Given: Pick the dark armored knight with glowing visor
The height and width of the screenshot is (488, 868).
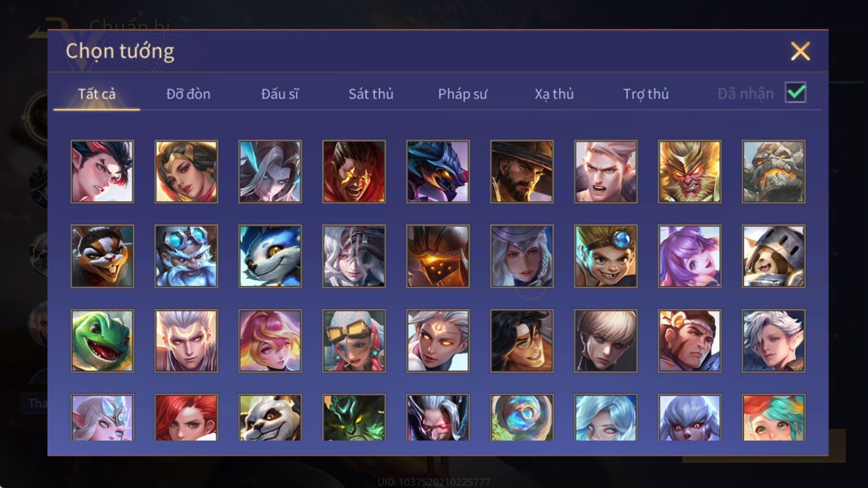Looking at the screenshot, I should (x=438, y=256).
